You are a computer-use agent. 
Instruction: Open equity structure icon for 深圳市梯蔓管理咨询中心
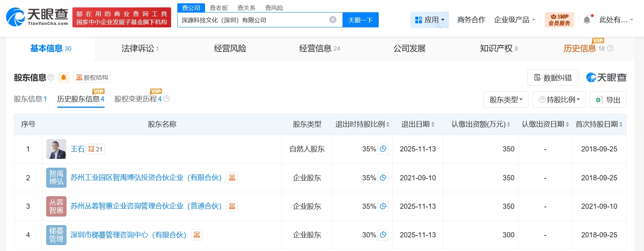click(x=197, y=235)
